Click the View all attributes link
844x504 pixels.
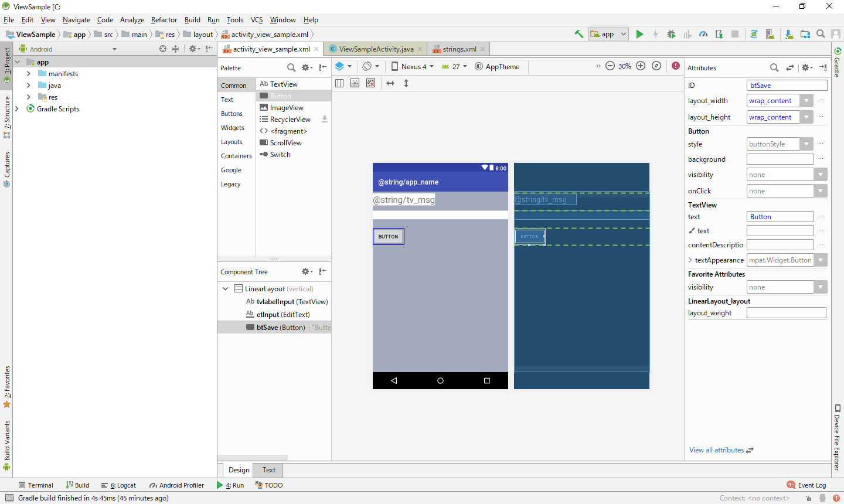click(716, 450)
